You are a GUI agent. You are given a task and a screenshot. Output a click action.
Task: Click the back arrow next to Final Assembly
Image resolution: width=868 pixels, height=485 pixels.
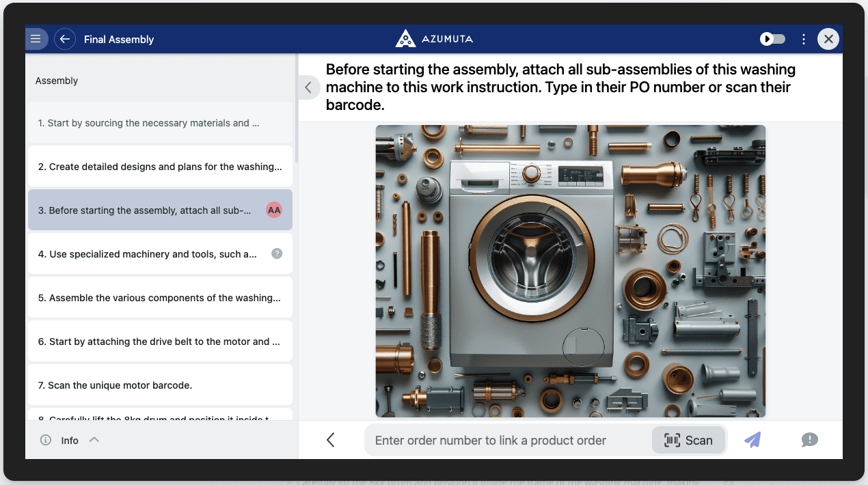click(x=65, y=39)
